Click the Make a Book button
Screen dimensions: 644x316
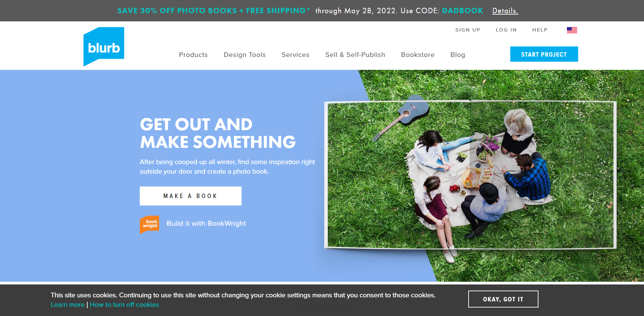(191, 196)
